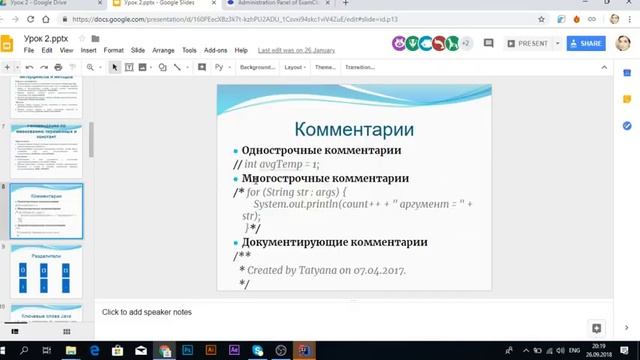Expand the new slide layout dropdown arrow

tap(17, 67)
